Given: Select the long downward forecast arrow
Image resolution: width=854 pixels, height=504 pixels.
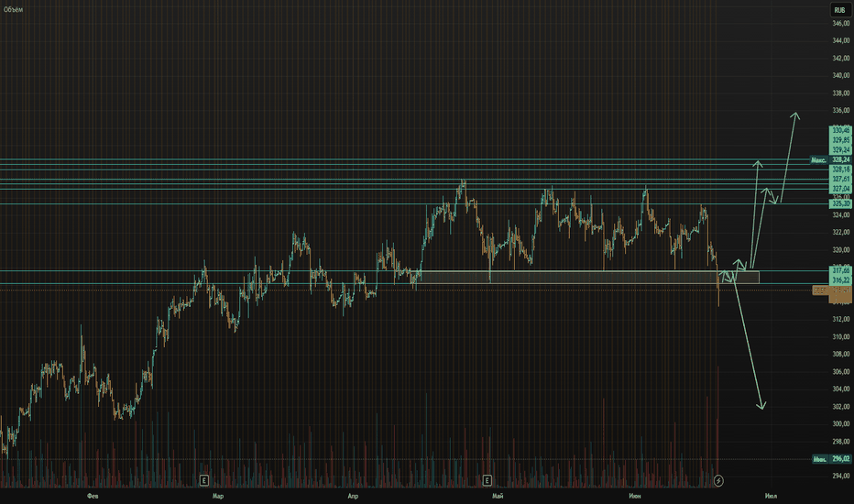Looking at the screenshot, I should tap(750, 342).
